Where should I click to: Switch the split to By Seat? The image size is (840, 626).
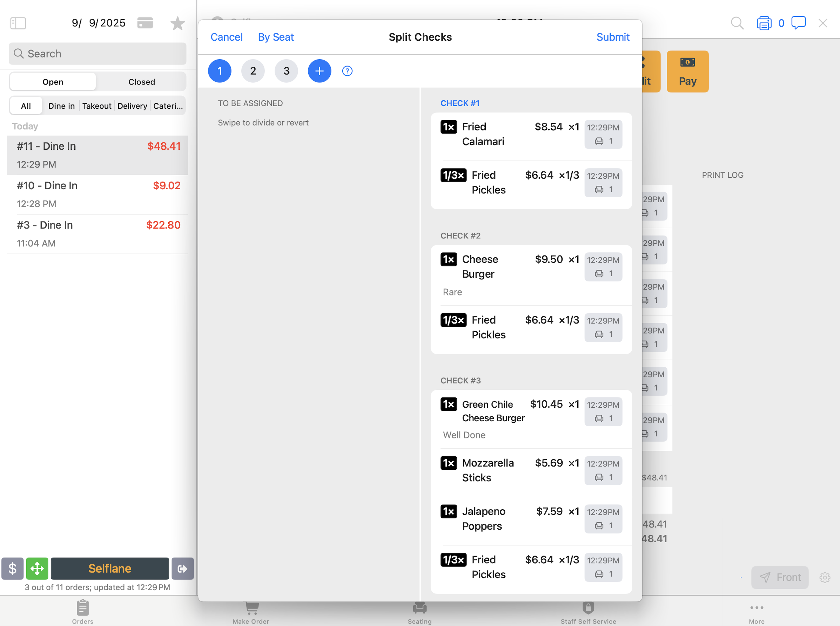(276, 37)
